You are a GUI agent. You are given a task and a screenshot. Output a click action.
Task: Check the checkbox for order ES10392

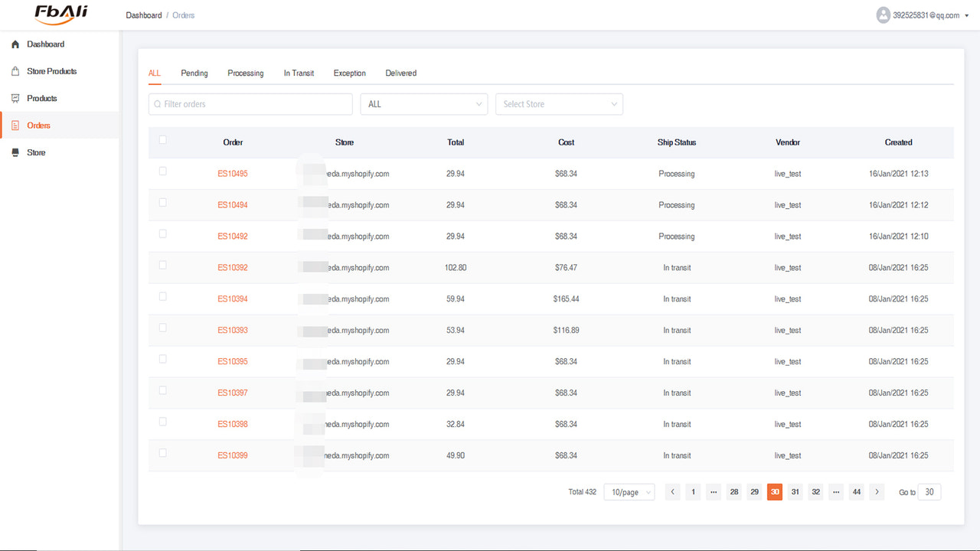tap(162, 265)
